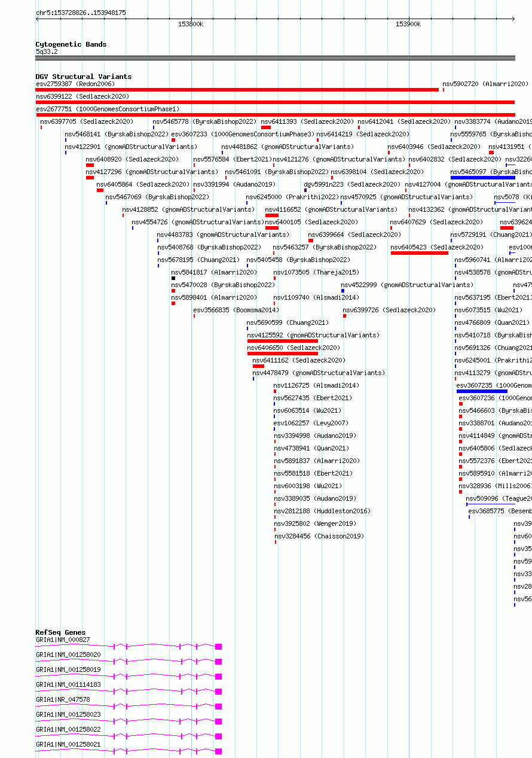Click the esv3566835 (Boomsma2014) label
This screenshot has width=532, height=758.
[236, 310]
